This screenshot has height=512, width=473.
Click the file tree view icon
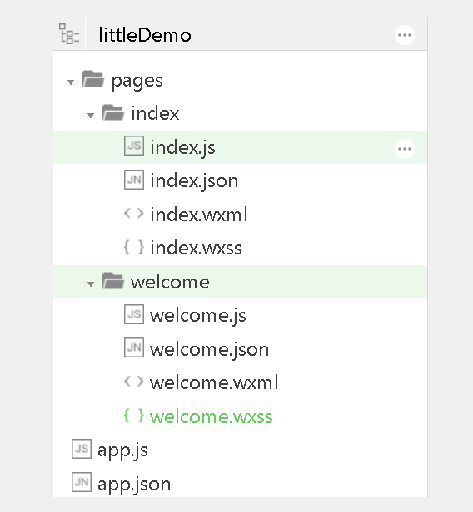click(69, 34)
